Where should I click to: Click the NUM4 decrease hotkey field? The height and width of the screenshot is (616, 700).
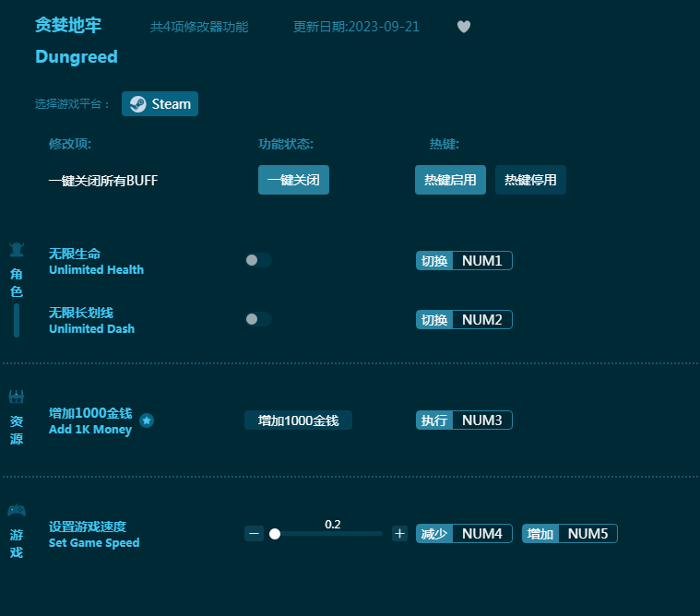pos(482,533)
